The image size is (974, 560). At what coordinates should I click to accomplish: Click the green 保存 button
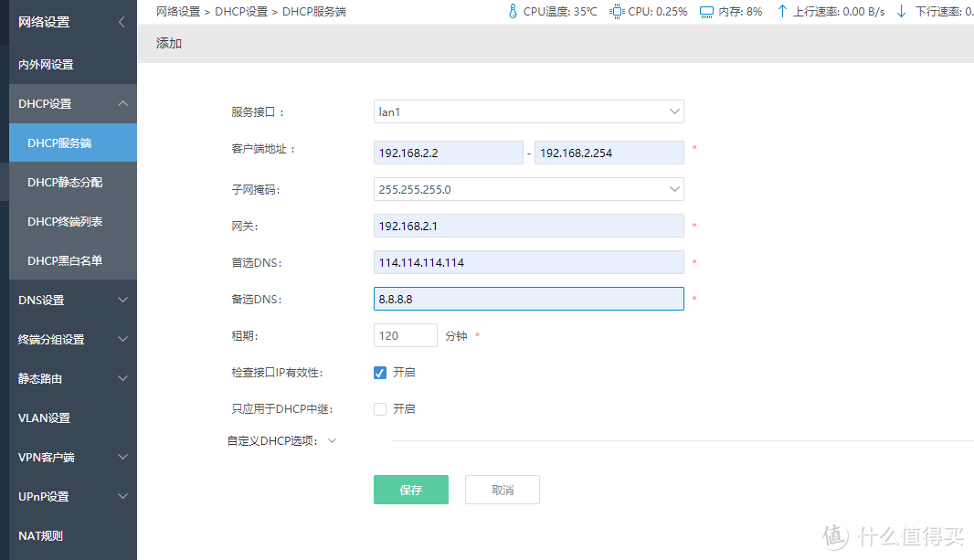tap(410, 489)
